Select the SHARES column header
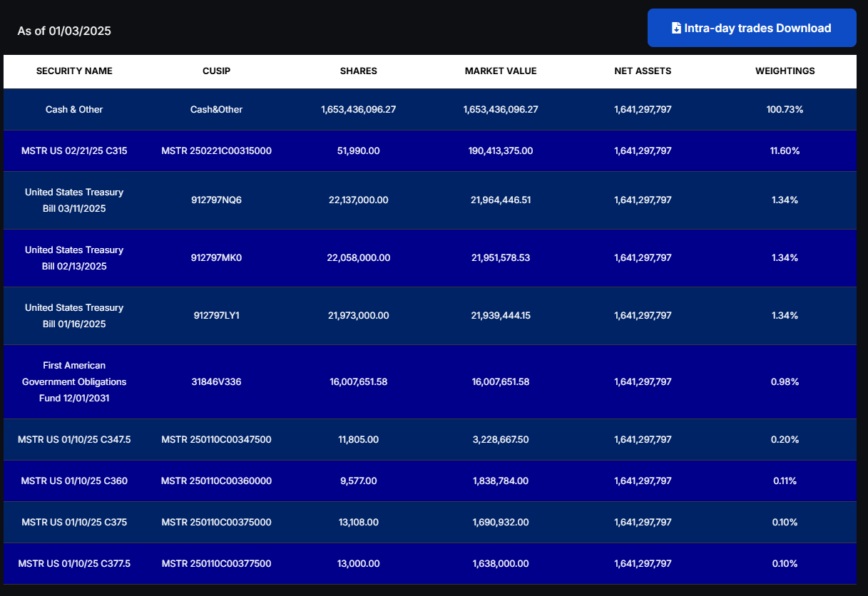Image resolution: width=868 pixels, height=596 pixels. (358, 71)
